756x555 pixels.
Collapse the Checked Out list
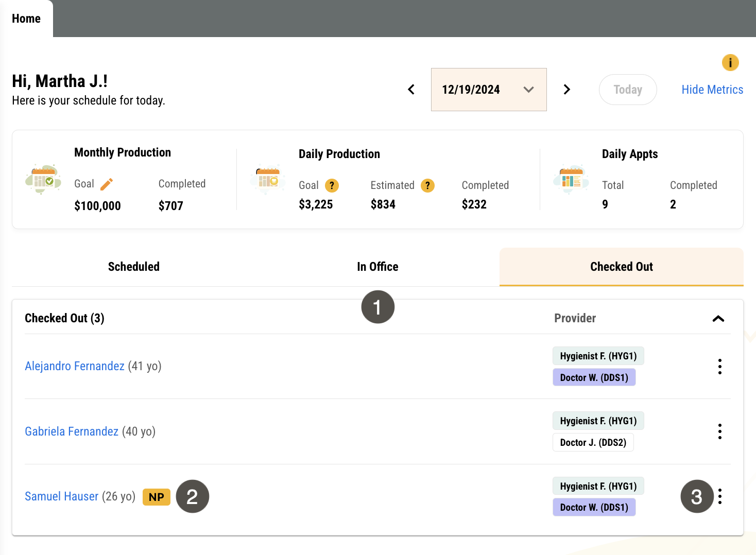coord(718,319)
